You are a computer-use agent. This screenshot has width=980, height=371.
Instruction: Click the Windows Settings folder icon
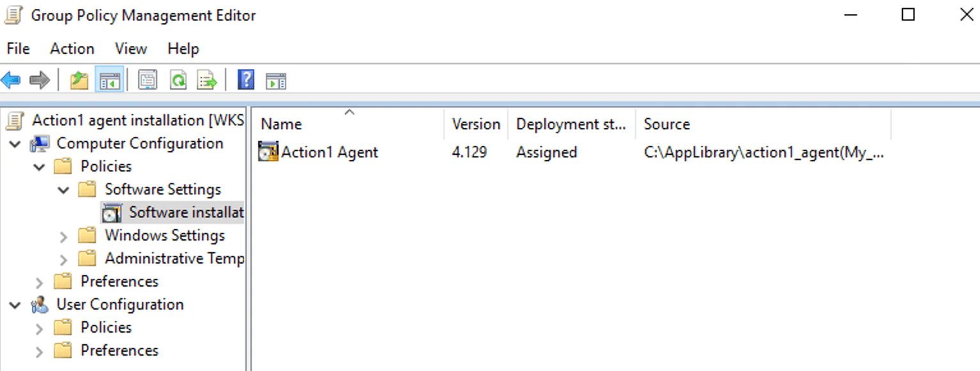tap(88, 236)
